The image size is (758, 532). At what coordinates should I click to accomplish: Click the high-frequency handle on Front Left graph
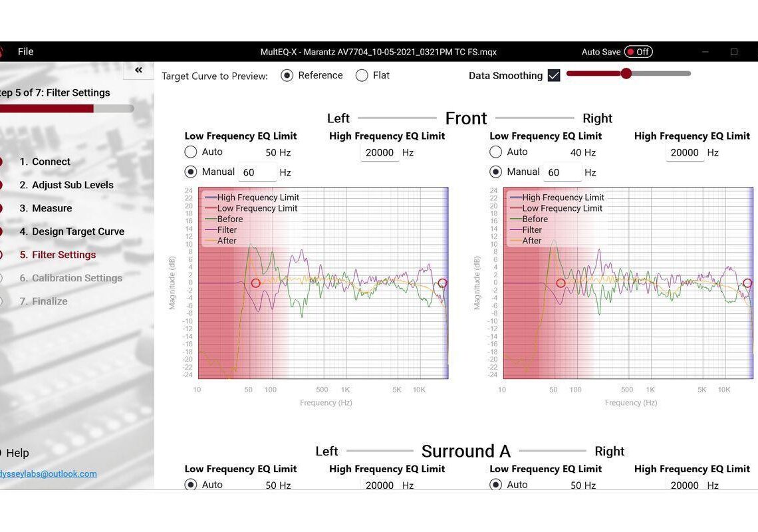(x=443, y=283)
